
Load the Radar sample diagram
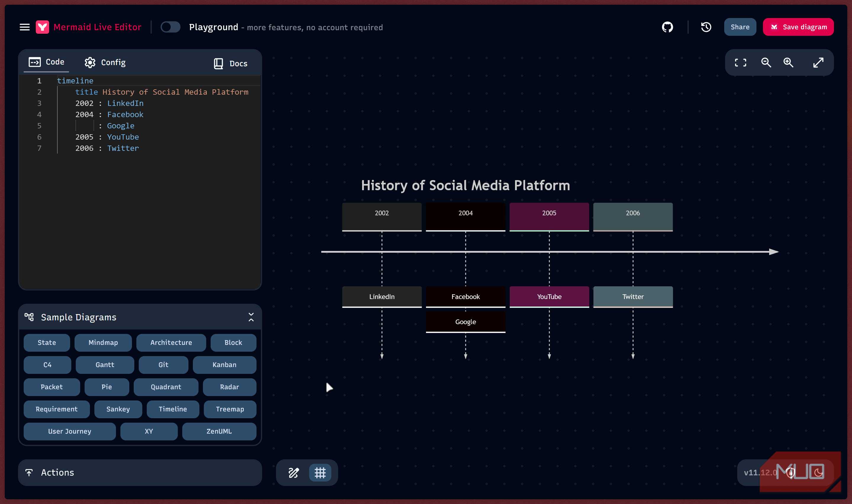click(230, 387)
